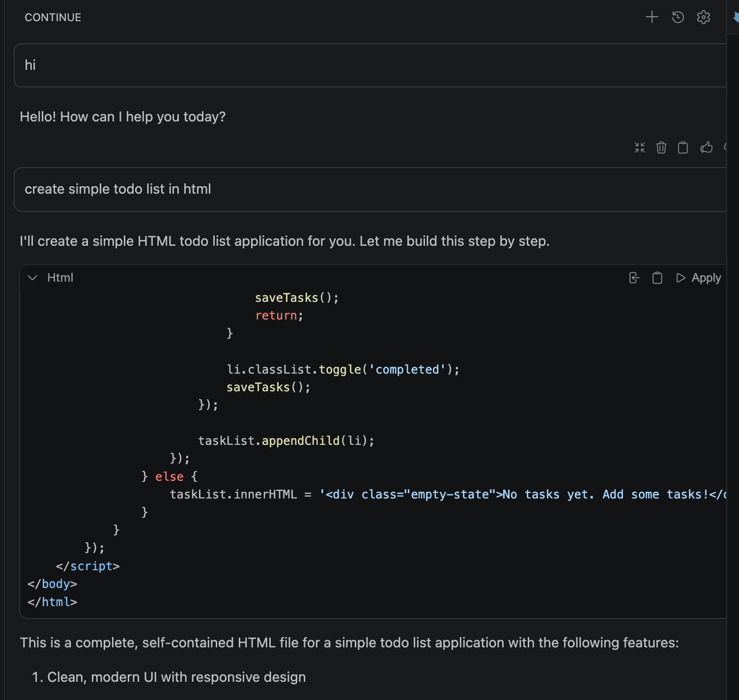Viewport: 739px width, 700px height.
Task: Click the collapse arrows icon below greeting response
Action: [x=639, y=147]
